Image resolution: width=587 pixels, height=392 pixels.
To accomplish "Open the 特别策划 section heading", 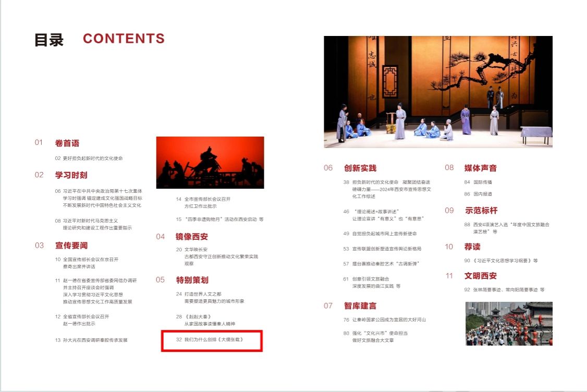I will [x=192, y=280].
